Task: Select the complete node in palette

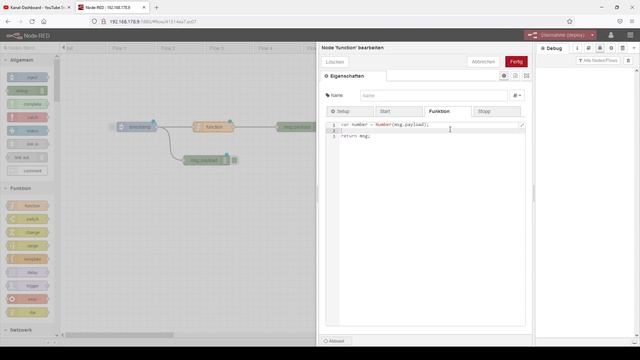Action: (28, 104)
